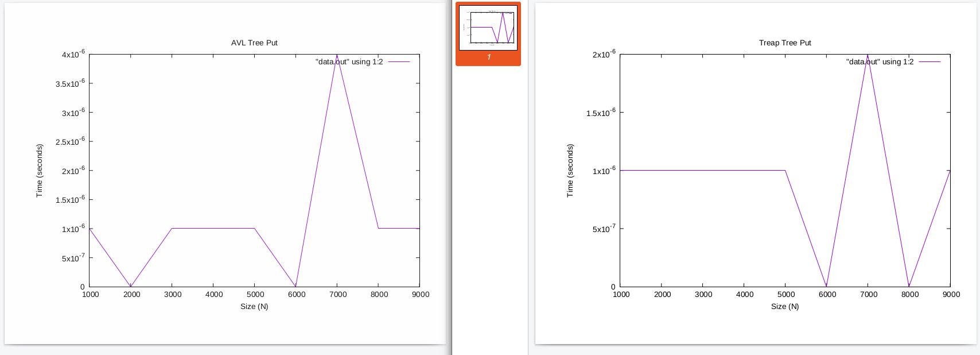Click the 3x10^-6 tick on AVL plot
Image resolution: width=980 pixels, height=355 pixels.
(x=73, y=113)
